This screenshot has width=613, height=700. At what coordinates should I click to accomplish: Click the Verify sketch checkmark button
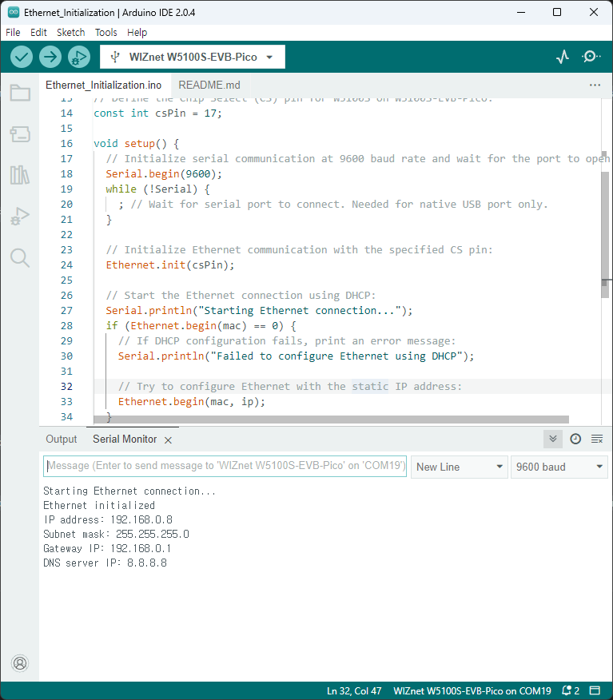coord(22,58)
